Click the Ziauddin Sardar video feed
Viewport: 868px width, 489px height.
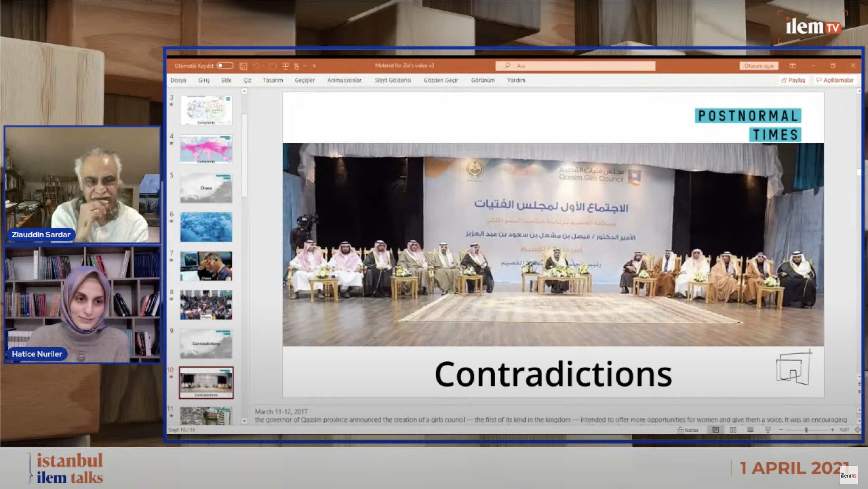point(83,185)
